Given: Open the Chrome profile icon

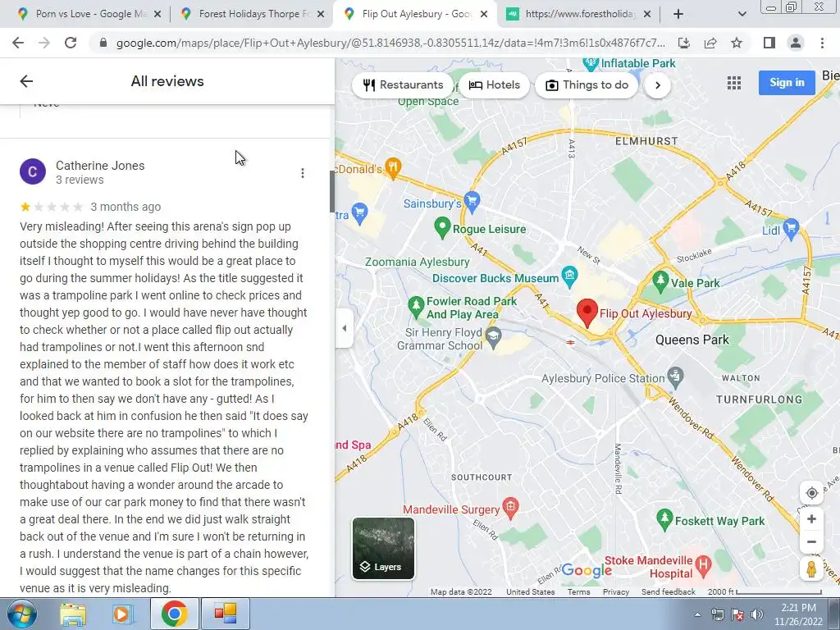Looking at the screenshot, I should (x=796, y=43).
